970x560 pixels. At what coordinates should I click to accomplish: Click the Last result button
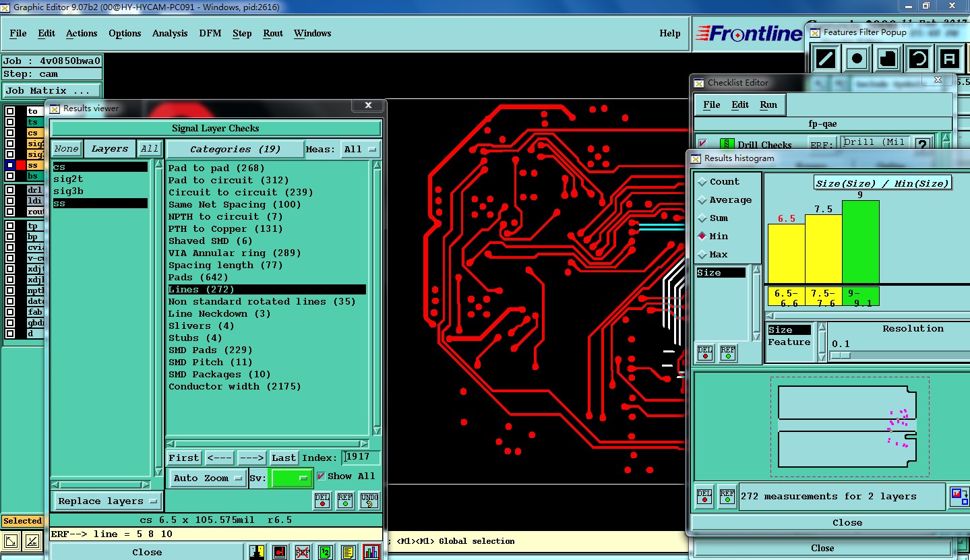tap(284, 458)
